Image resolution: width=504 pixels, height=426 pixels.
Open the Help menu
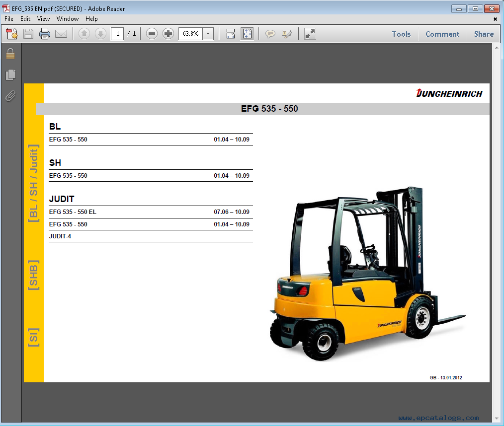coord(91,19)
